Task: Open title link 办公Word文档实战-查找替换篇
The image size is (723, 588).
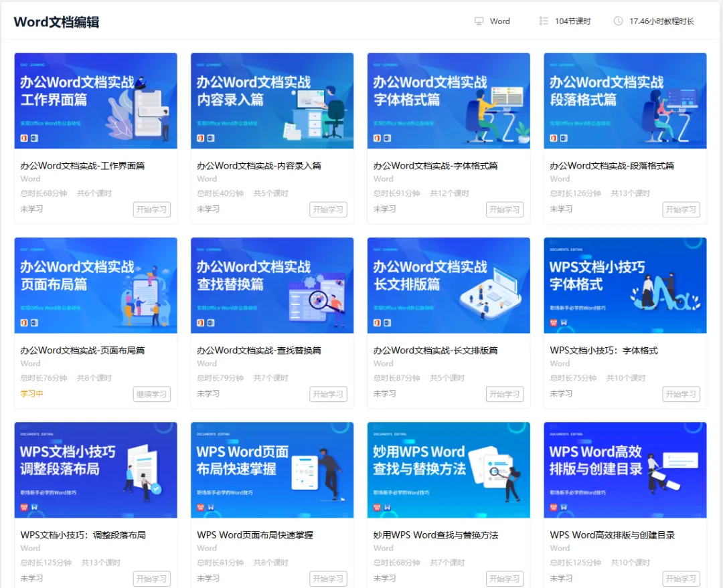Action: tap(259, 351)
